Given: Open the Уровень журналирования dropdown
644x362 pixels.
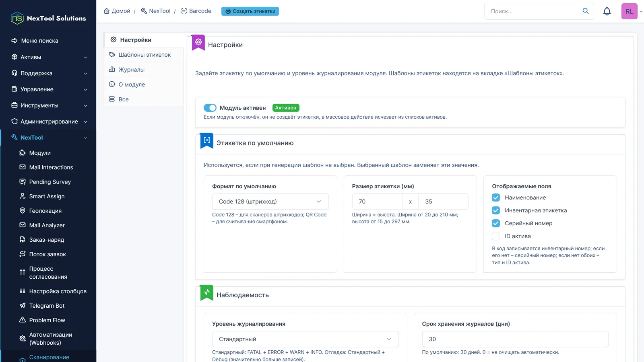Looking at the screenshot, I should click(305, 339).
